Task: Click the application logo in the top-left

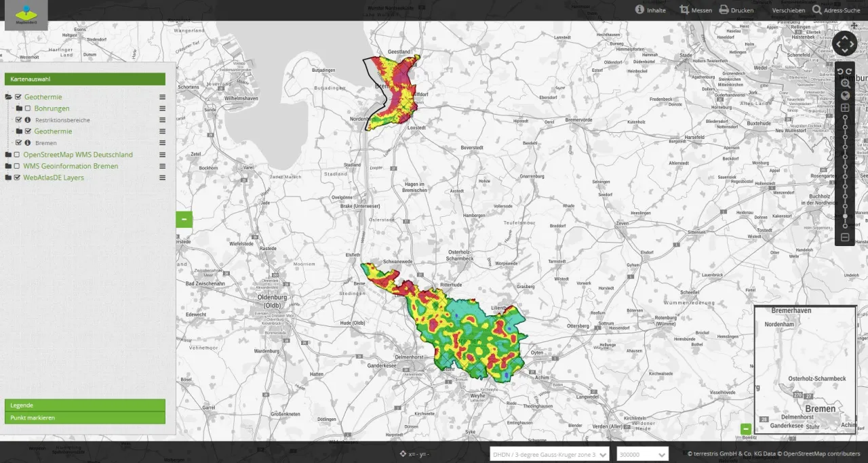Action: (x=26, y=15)
